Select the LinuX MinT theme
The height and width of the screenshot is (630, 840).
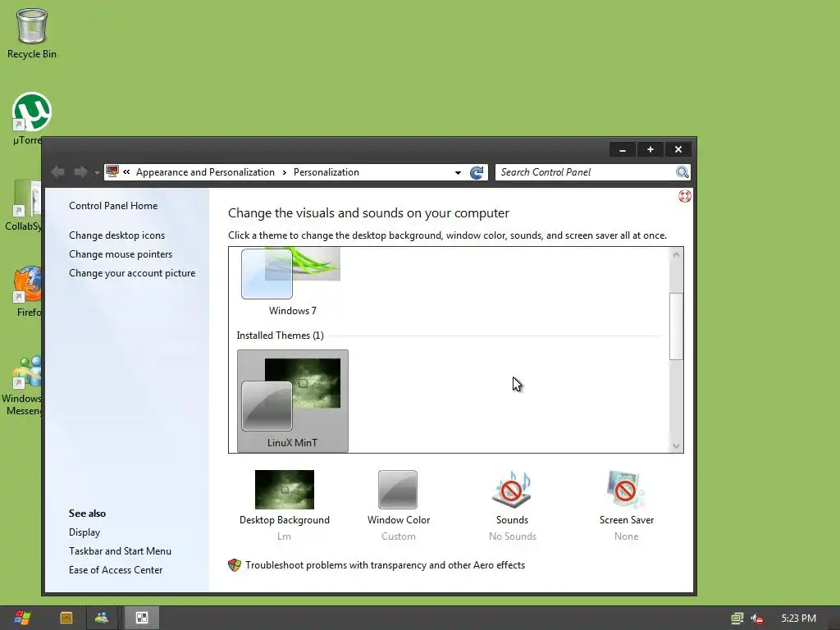pyautogui.click(x=293, y=400)
